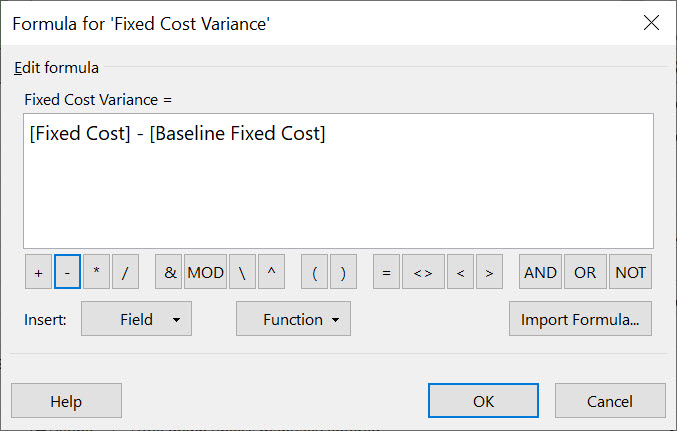Insert the MOD operator
The width and height of the screenshot is (677, 431).
(206, 272)
